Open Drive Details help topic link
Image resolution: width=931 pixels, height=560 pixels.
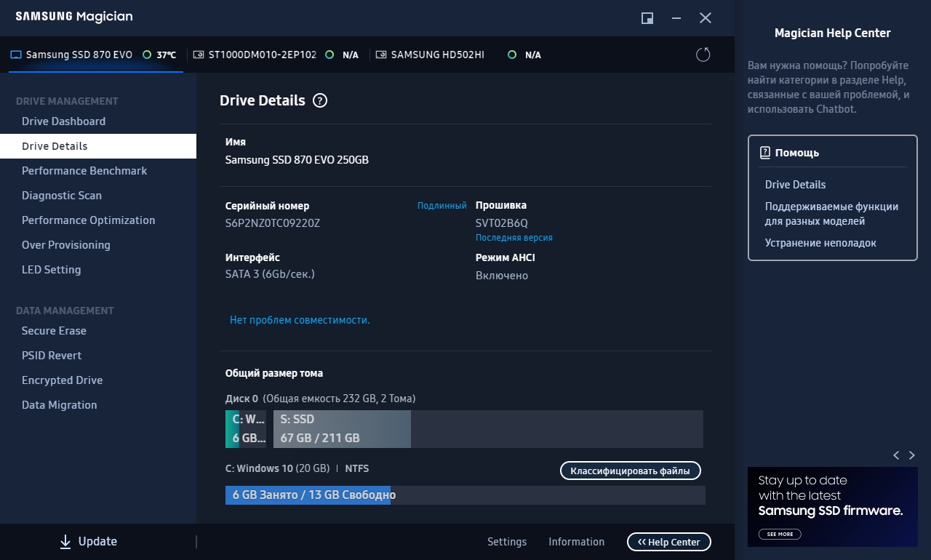795,185
